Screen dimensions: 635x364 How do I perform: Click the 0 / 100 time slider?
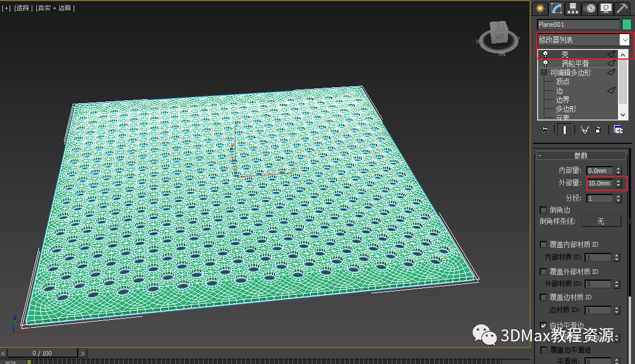(x=42, y=353)
